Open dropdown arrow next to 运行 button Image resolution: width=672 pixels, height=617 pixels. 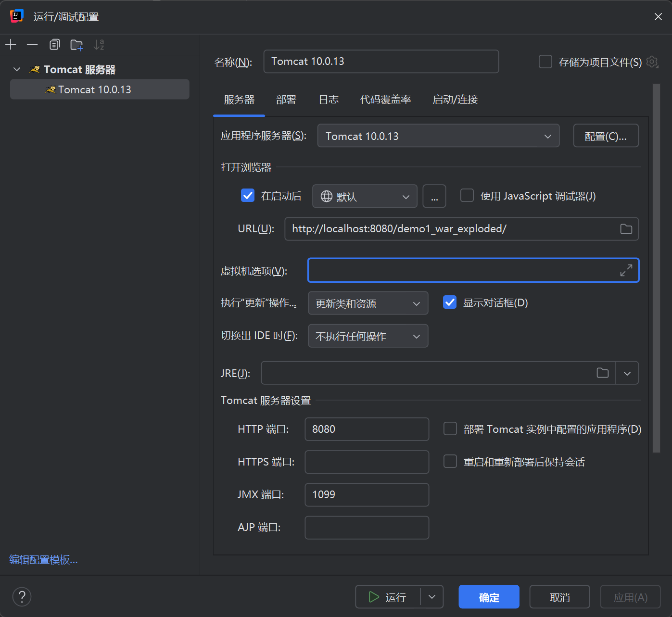(432, 597)
